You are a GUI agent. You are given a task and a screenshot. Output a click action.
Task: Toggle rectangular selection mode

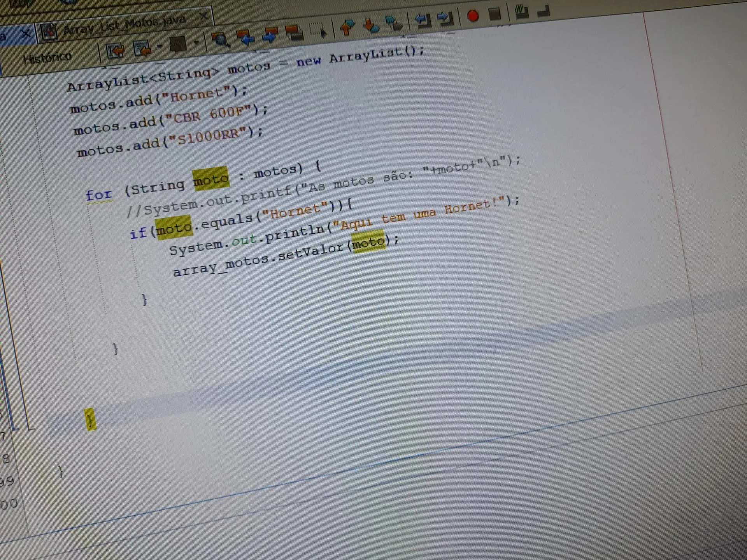(x=318, y=30)
